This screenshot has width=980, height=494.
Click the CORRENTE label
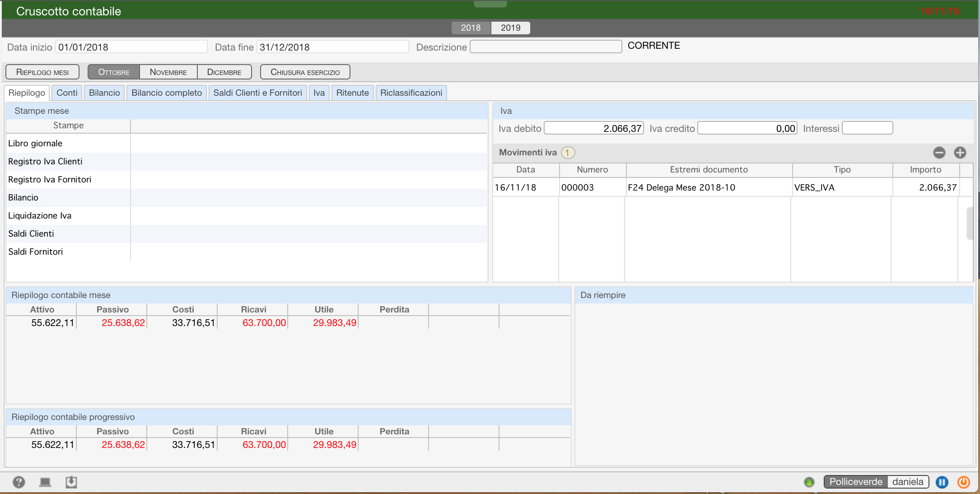pyautogui.click(x=653, y=46)
